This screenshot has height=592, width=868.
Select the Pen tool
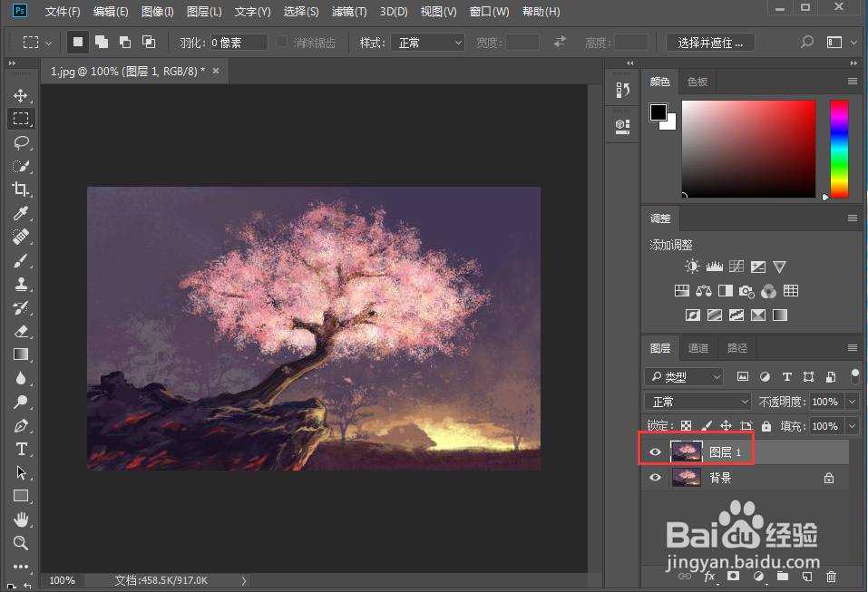click(x=21, y=425)
